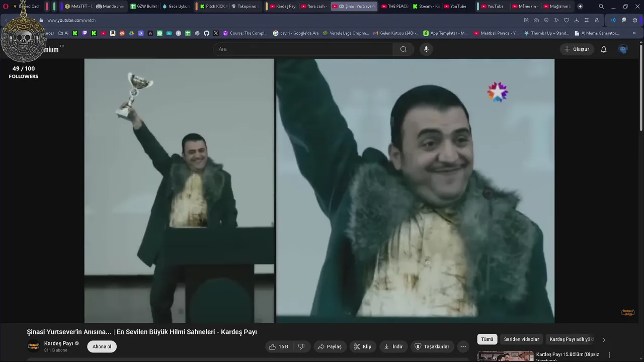Open the Kardeş Payı channel avatar
This screenshot has width=644, height=362.
pos(33,346)
